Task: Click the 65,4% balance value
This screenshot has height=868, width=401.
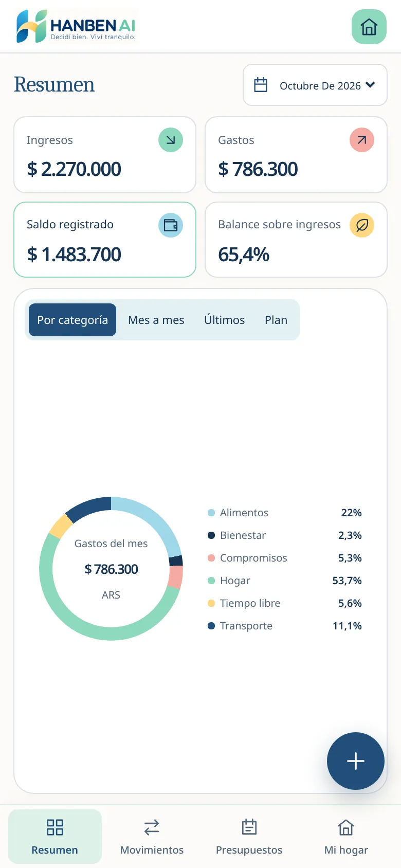Action: (x=244, y=255)
